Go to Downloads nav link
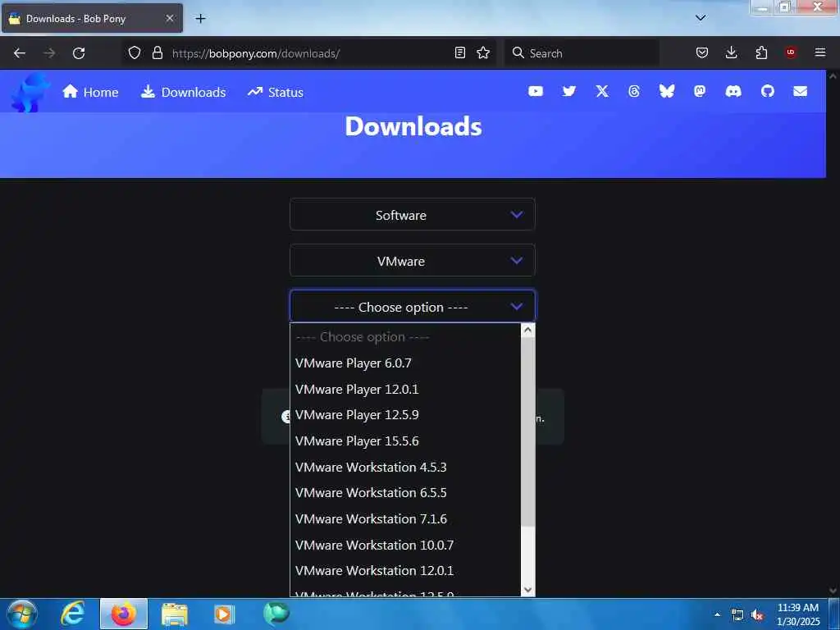The height and width of the screenshot is (630, 840). tap(183, 92)
